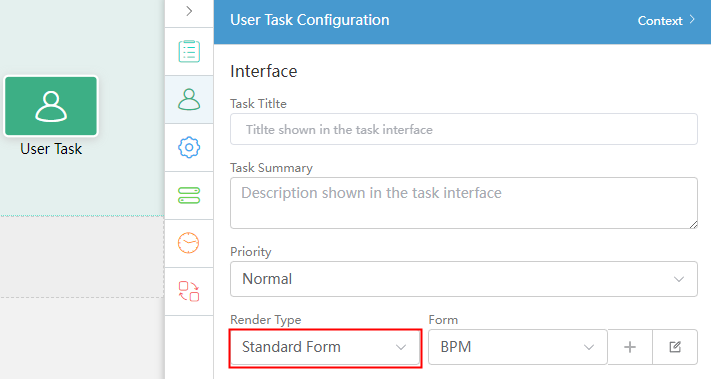Click the green stacked bars data icon
The image size is (711, 379).
click(189, 195)
